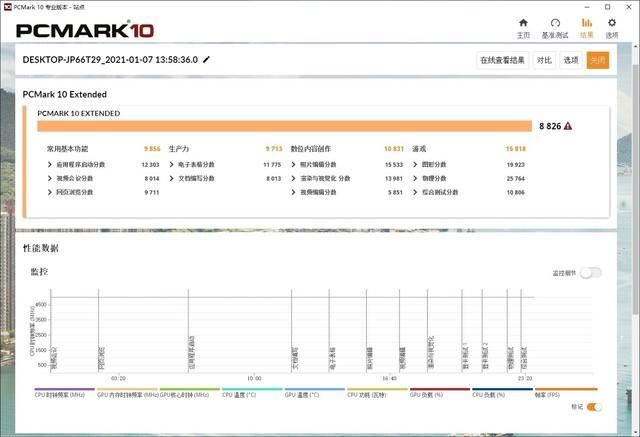Expand 图形分数 row under 游戏
This screenshot has width=640, height=437.
pos(415,164)
